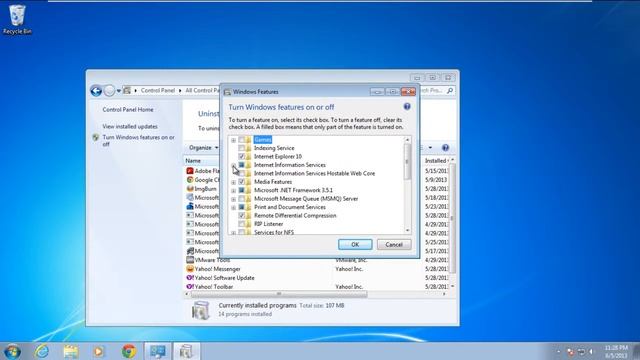Expand the Games feature node

(x=233, y=140)
